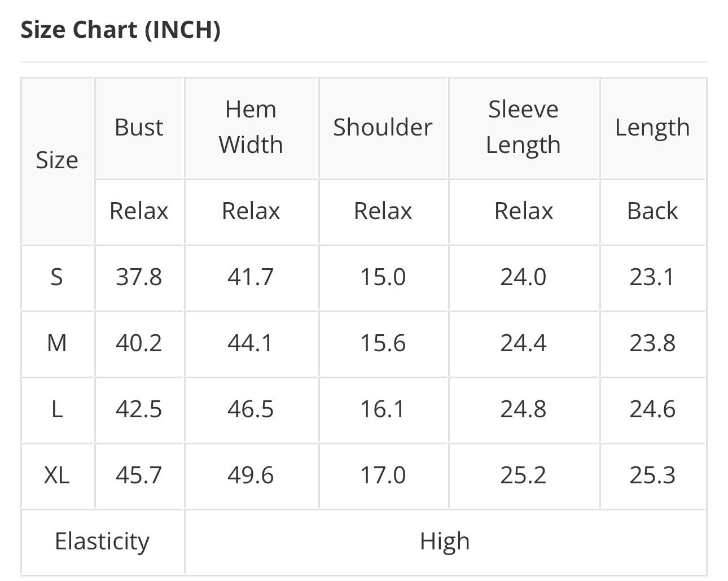Select the S size row label
The height and width of the screenshot is (581, 728).
[x=57, y=277]
